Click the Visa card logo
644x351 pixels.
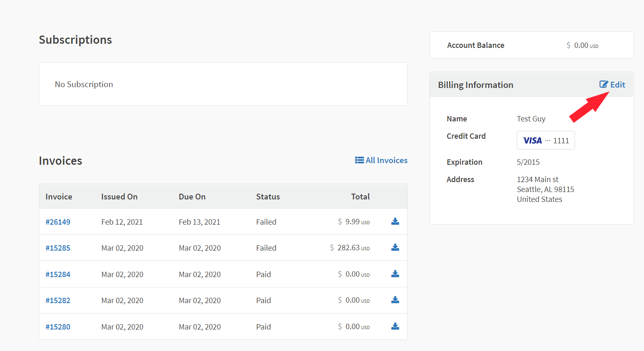click(532, 140)
